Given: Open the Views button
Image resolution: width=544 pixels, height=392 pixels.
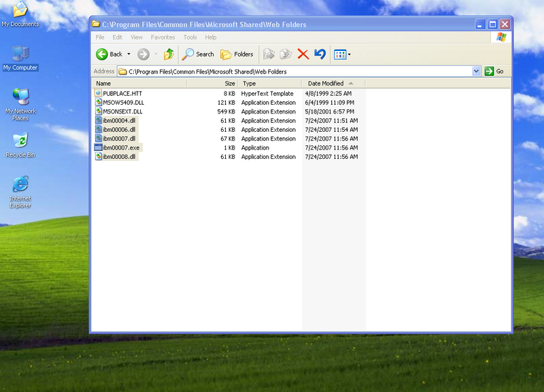Looking at the screenshot, I should 339,54.
